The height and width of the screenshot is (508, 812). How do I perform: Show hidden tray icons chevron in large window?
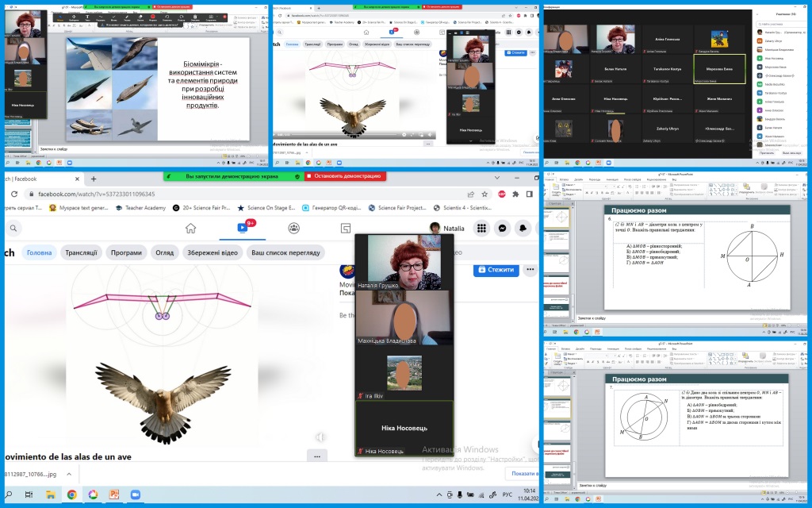[439, 495]
